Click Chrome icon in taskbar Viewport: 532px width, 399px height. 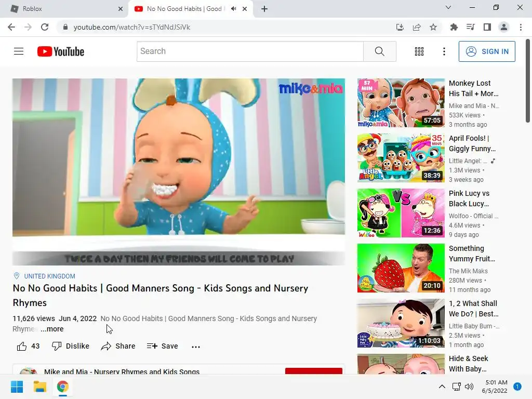coord(62,387)
